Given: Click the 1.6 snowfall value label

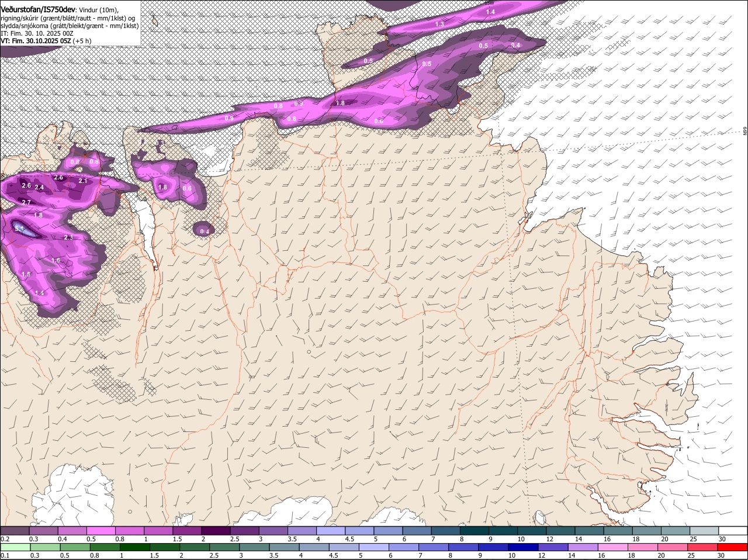Looking at the screenshot, I should [56, 261].
